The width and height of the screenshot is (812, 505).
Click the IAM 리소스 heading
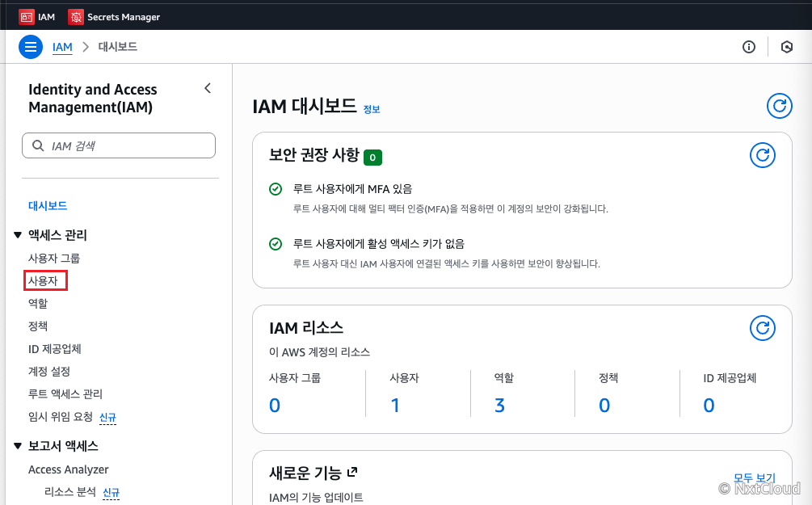(306, 328)
